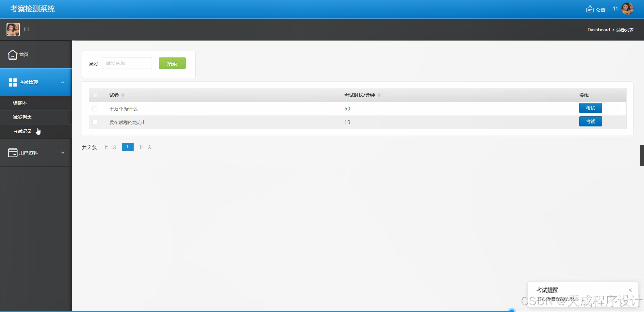This screenshot has height=312, width=644.
Task: Click the 10 duration cell
Action: pos(347,122)
